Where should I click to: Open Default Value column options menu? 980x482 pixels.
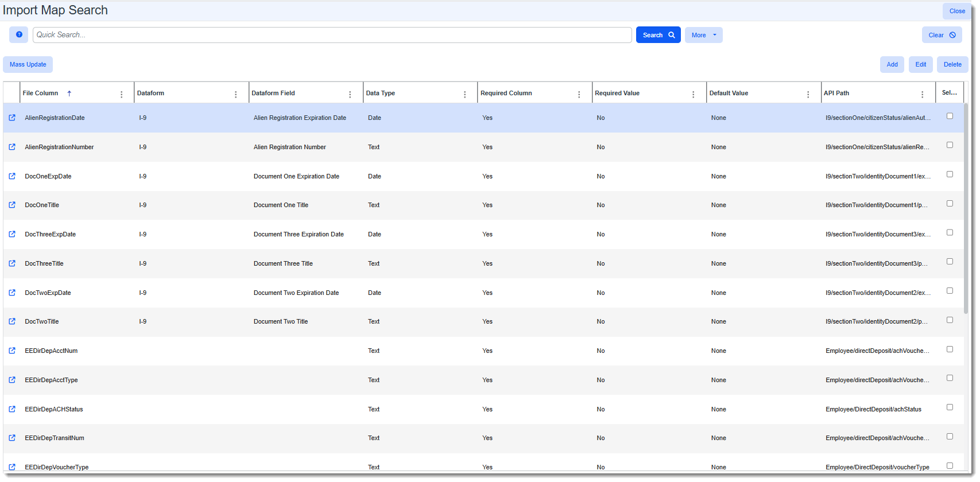tap(808, 94)
